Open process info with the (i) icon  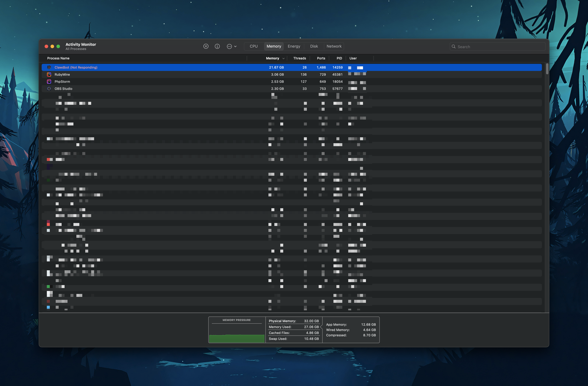click(217, 46)
